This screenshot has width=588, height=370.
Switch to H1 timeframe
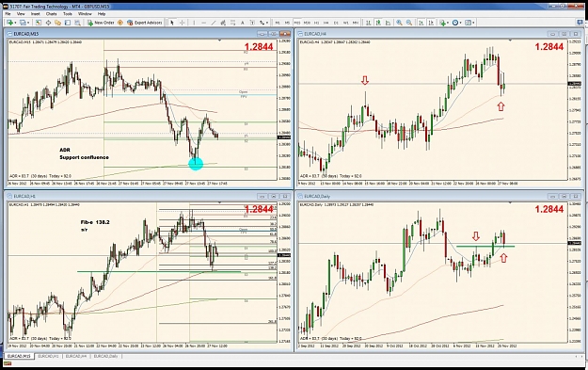pyautogui.click(x=316, y=23)
